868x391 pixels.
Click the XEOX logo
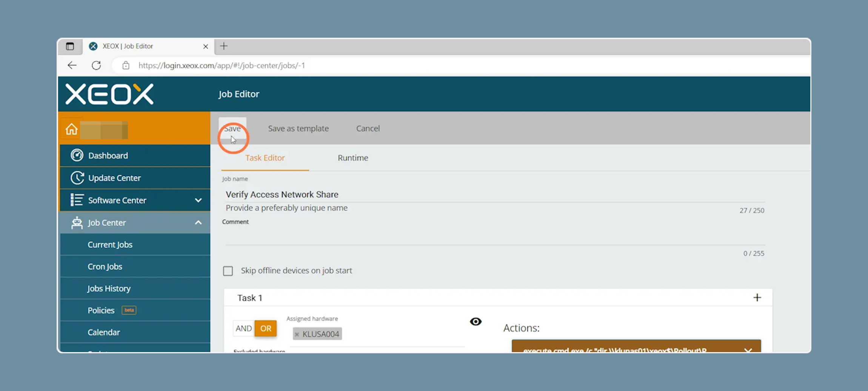(x=109, y=94)
